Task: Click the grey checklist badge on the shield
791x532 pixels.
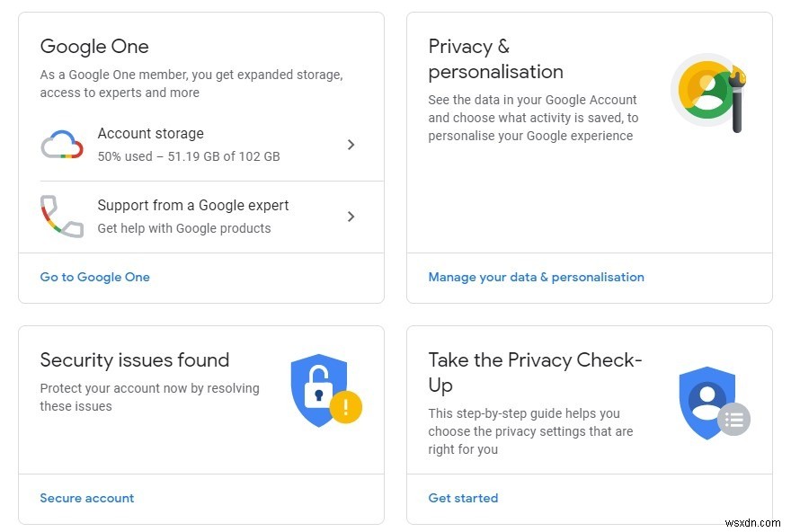Action: 733,419
